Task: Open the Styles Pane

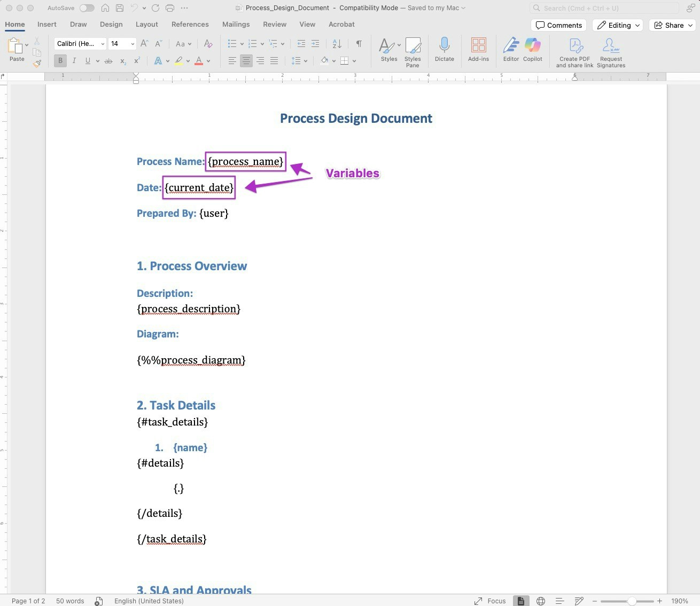Action: tap(413, 52)
